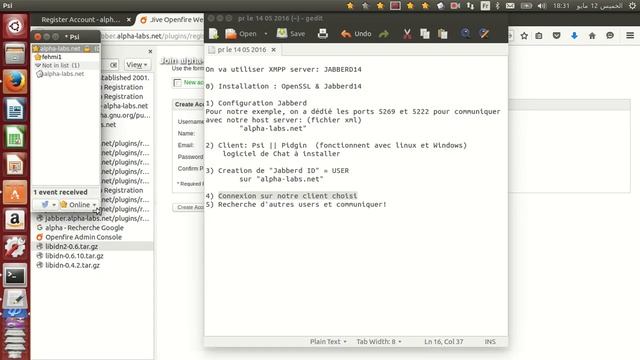Open the sound volume indicator in the top panel

tap(542, 6)
